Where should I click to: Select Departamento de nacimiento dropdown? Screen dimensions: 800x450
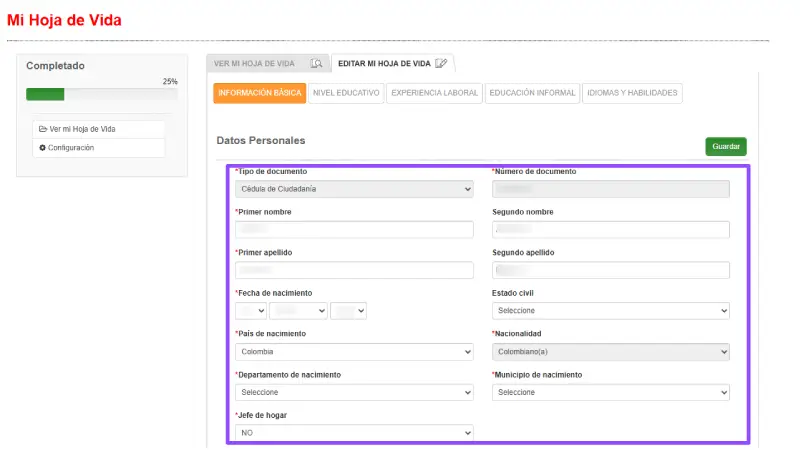click(354, 393)
